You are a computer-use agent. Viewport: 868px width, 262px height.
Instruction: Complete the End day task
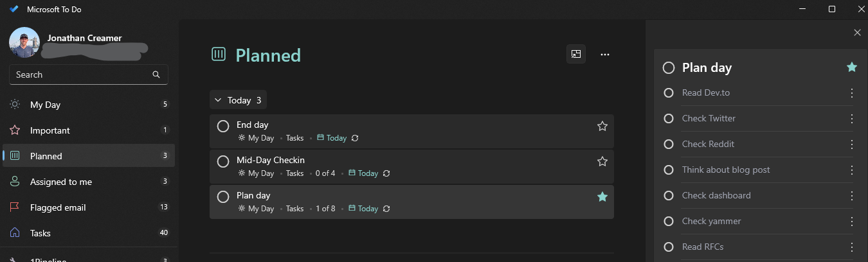(223, 127)
